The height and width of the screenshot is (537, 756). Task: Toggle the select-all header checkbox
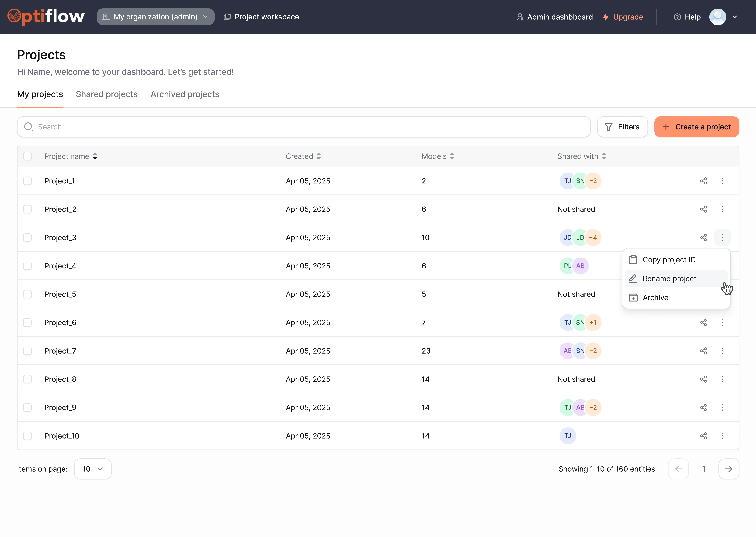pos(27,156)
